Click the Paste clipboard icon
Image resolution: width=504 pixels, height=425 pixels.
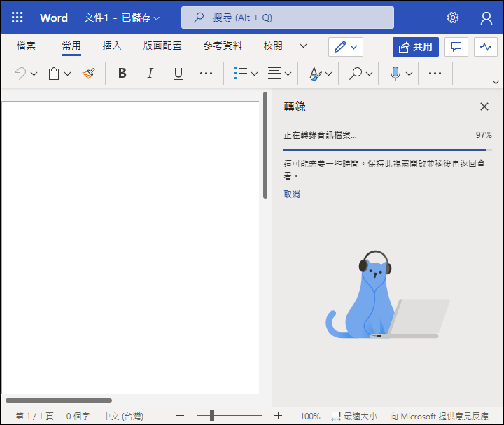click(x=54, y=74)
